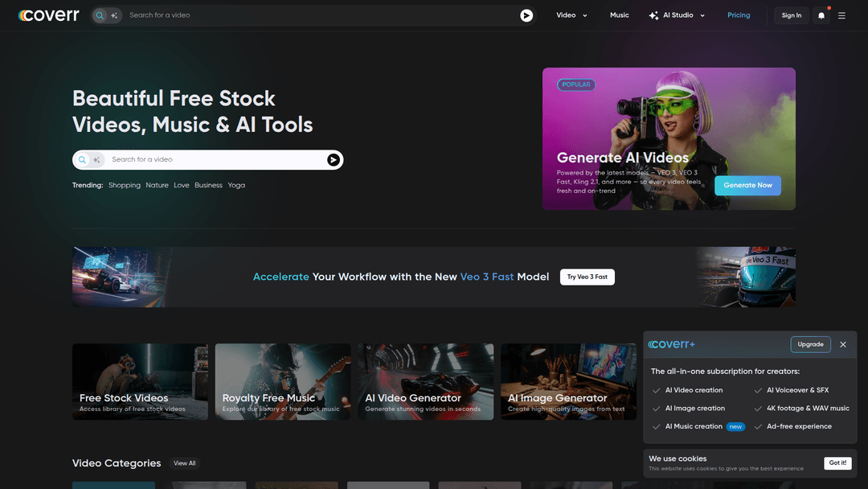Open the Music menu item
The width and height of the screenshot is (868, 489).
[x=619, y=15]
